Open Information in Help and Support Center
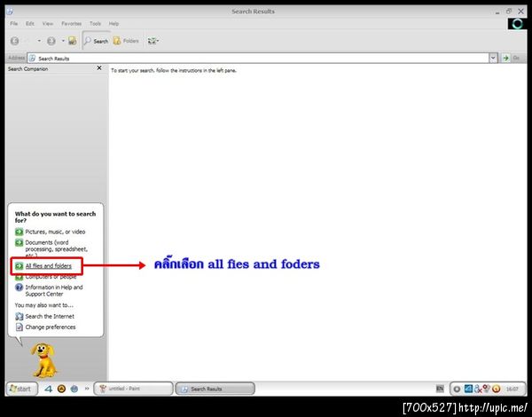 [54, 291]
